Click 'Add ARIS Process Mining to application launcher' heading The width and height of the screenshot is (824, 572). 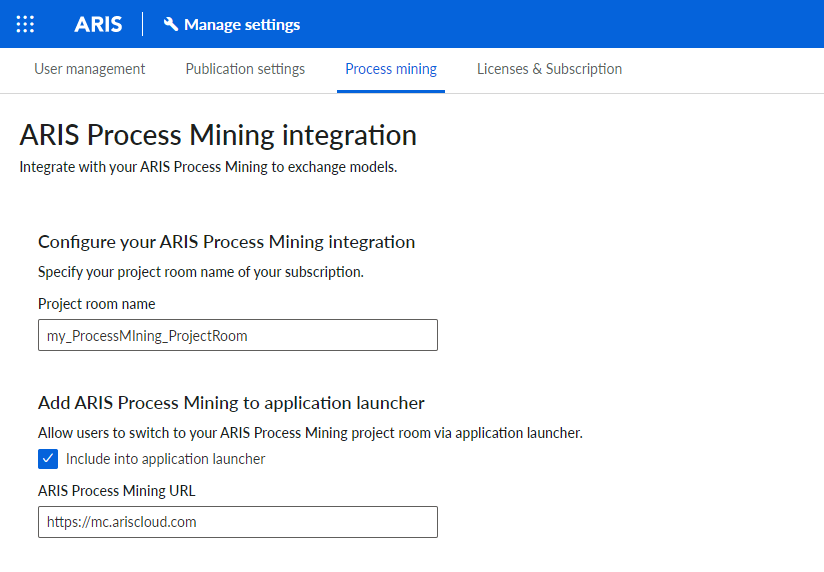coord(231,403)
